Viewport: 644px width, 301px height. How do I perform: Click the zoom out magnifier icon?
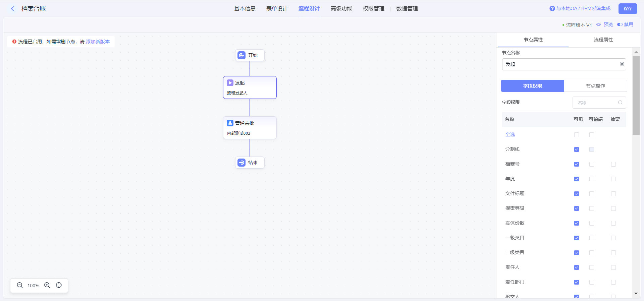[20, 285]
